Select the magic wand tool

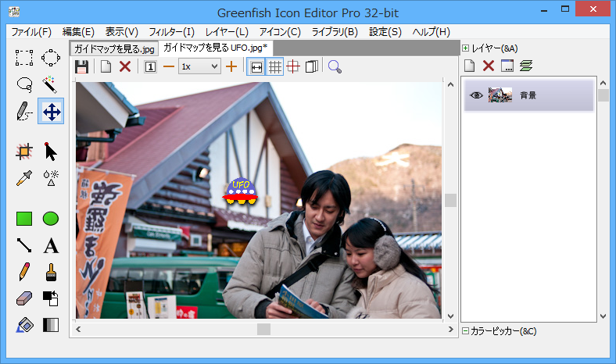coord(51,84)
